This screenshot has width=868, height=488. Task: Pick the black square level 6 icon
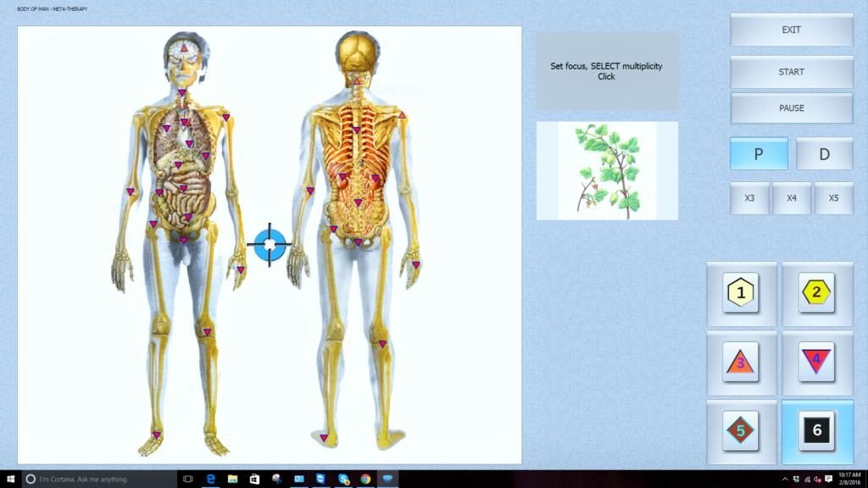coord(816,430)
